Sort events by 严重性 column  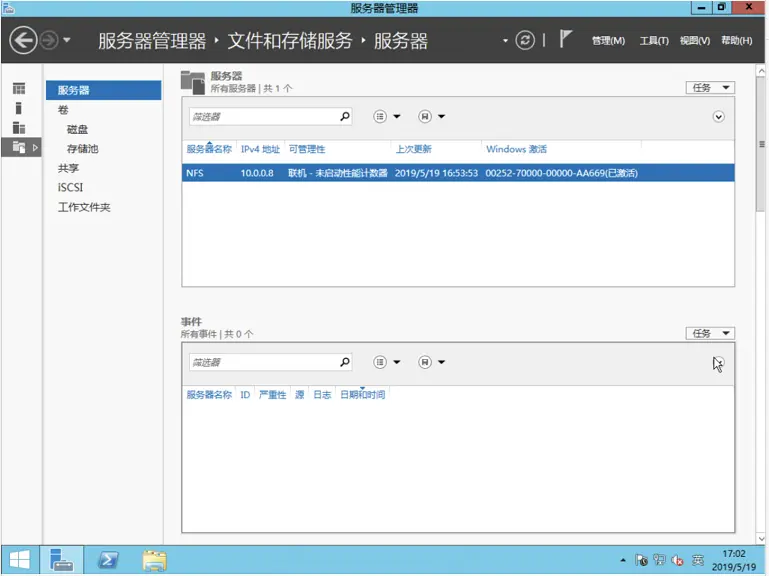[273, 395]
